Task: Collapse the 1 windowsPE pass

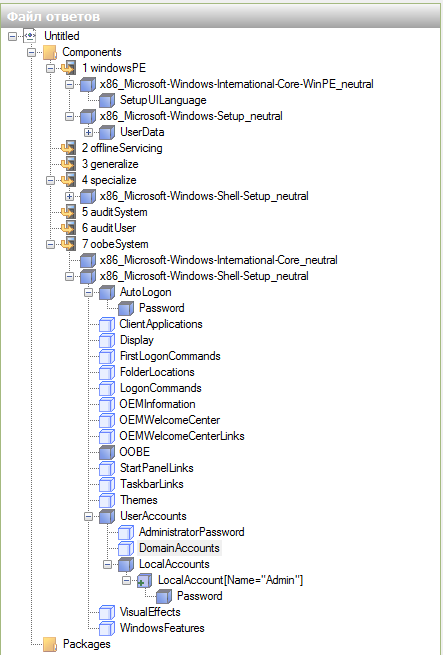Action: (x=51, y=69)
